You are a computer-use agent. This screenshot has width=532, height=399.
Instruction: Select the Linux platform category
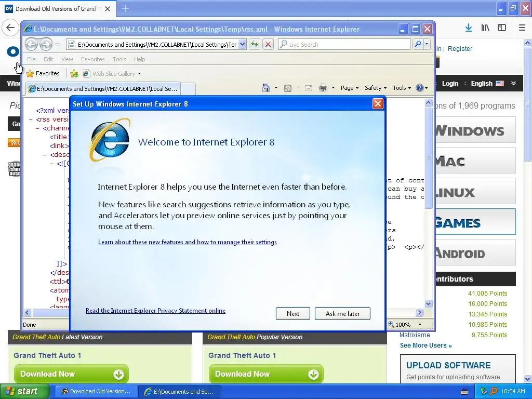(475, 191)
